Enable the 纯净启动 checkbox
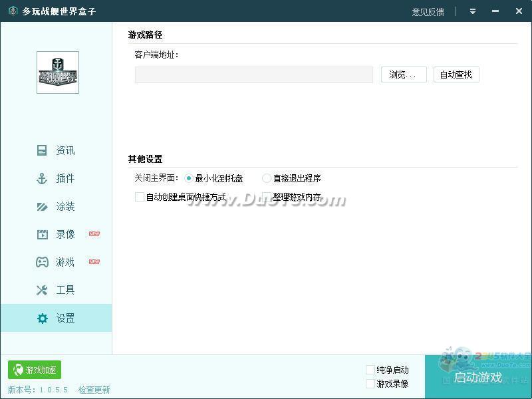The width and height of the screenshot is (532, 399). (370, 370)
